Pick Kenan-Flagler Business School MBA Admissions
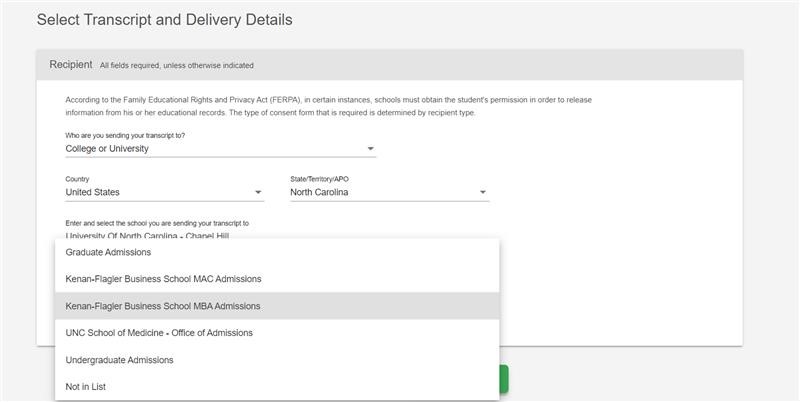Screen dimensions: 800x402 (x=162, y=306)
